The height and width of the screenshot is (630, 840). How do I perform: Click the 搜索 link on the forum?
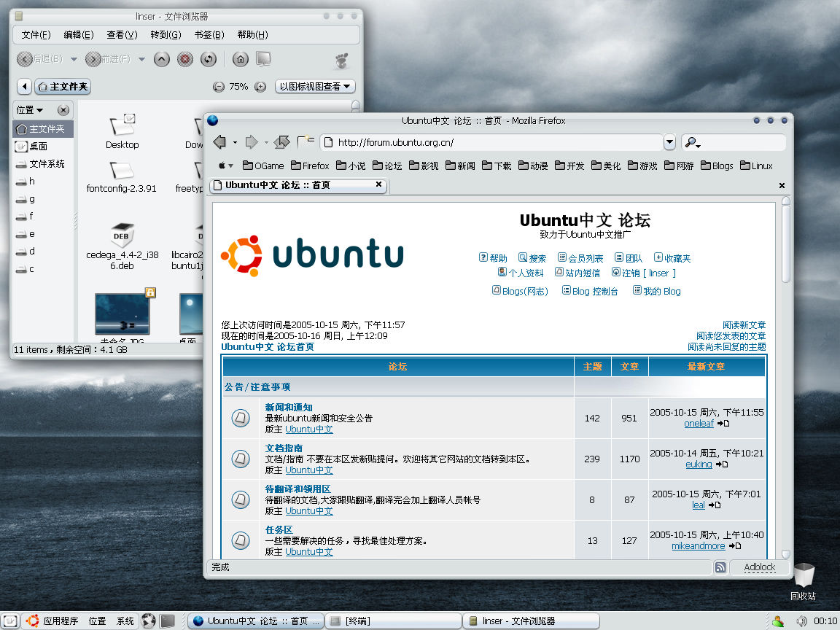[537, 258]
